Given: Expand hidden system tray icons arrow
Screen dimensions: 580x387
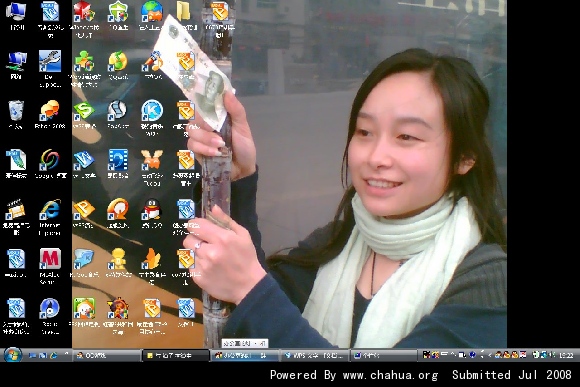Looking at the screenshot, I should [x=489, y=355].
